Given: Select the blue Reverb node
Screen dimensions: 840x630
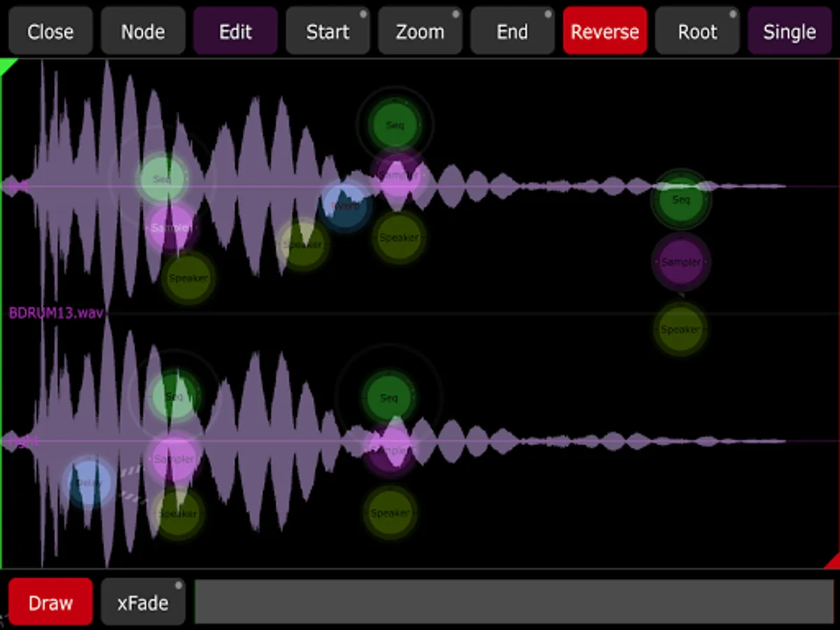Looking at the screenshot, I should (346, 206).
